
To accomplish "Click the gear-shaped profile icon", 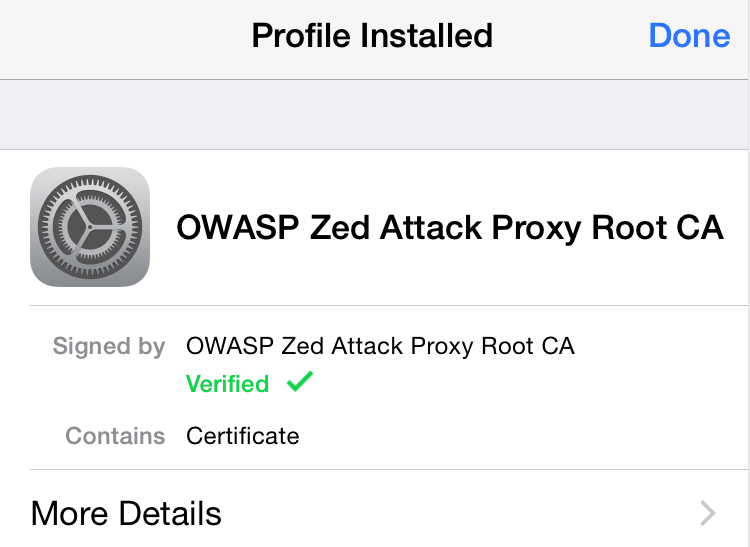I will click(90, 227).
